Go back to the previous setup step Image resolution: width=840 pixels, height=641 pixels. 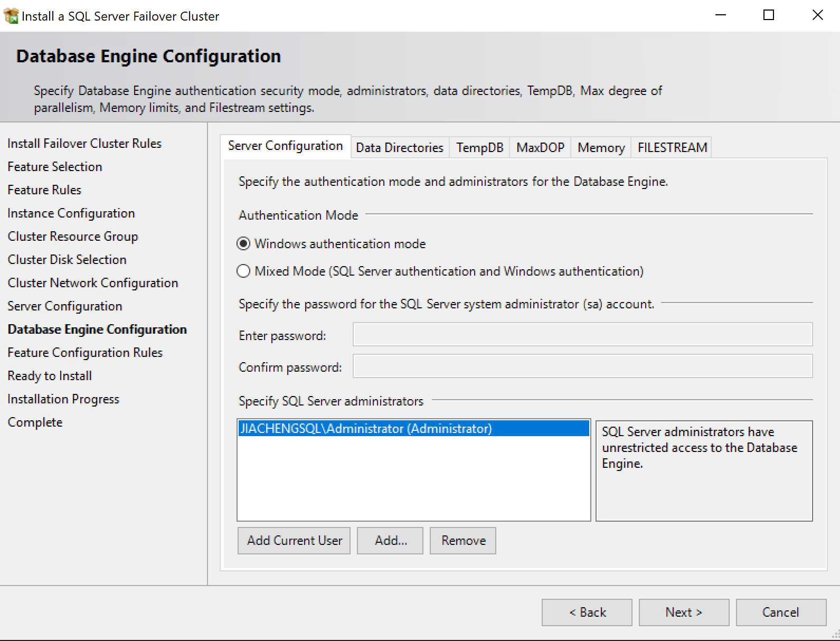(x=587, y=612)
